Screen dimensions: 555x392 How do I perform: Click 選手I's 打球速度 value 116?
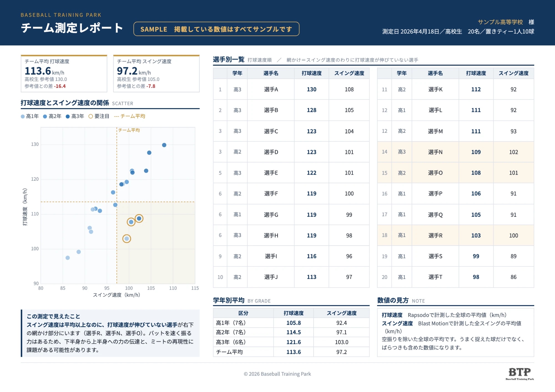coord(311,256)
